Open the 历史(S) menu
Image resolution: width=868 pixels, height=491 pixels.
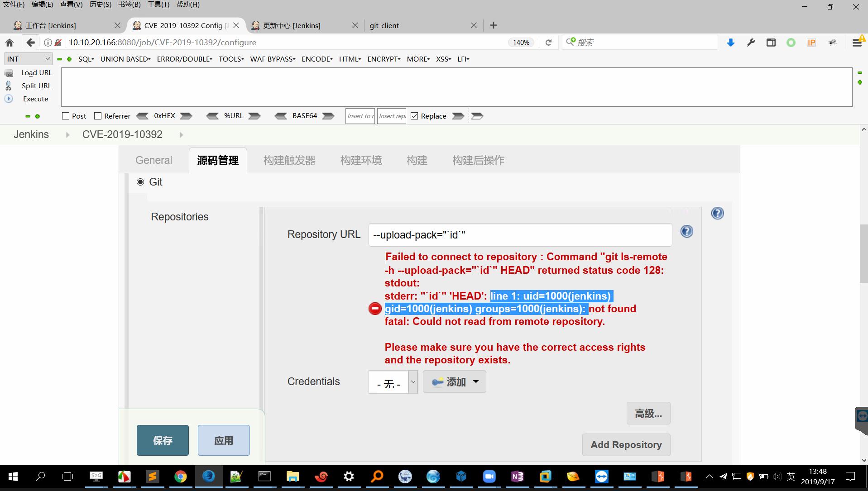tap(100, 5)
